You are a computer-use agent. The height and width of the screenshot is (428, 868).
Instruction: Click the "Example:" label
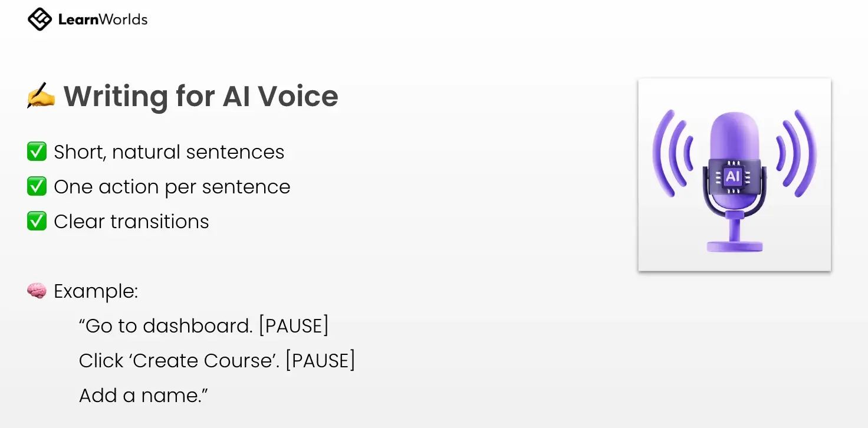pyautogui.click(x=96, y=291)
